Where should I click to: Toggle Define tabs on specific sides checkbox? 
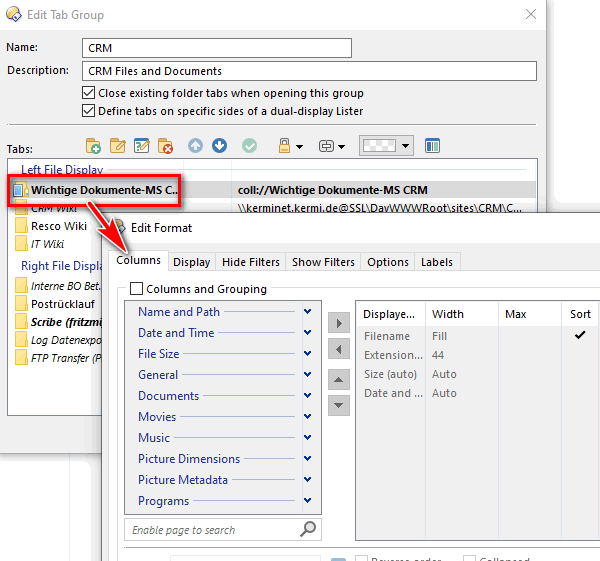coord(88,111)
